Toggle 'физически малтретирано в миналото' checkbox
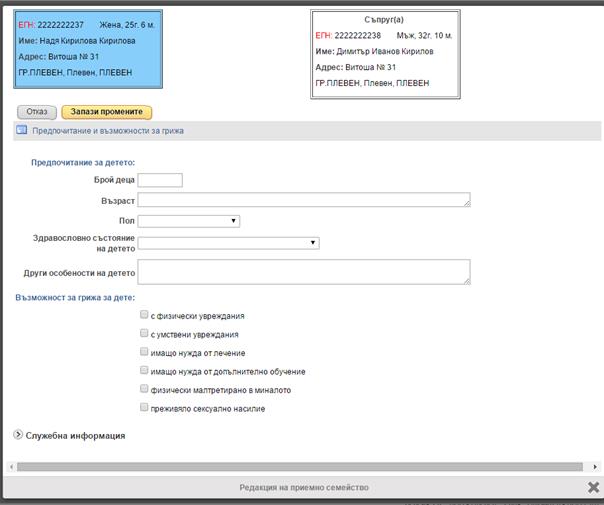This screenshot has width=604, height=505. pyautogui.click(x=145, y=389)
